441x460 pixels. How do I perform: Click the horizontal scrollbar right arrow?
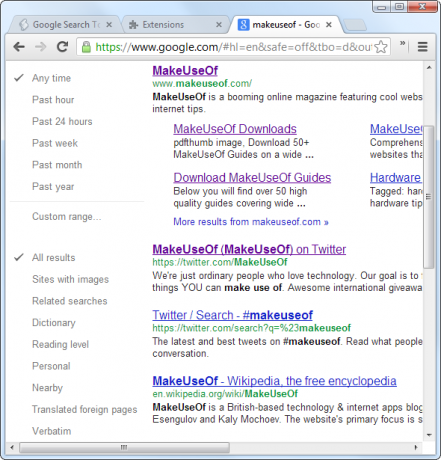coord(416,447)
